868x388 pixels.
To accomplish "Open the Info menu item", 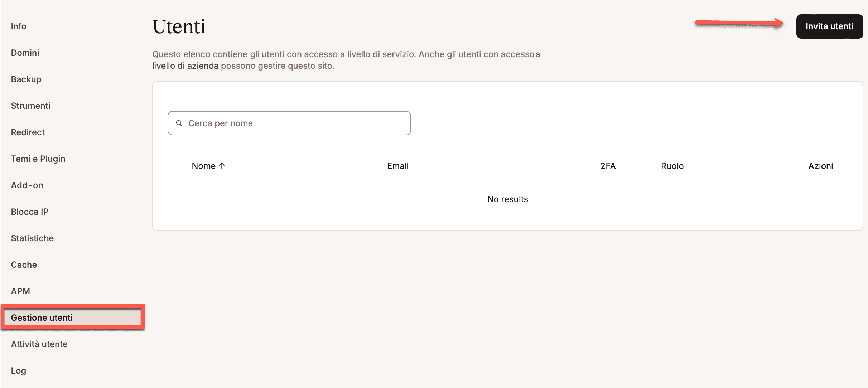I will [x=19, y=26].
